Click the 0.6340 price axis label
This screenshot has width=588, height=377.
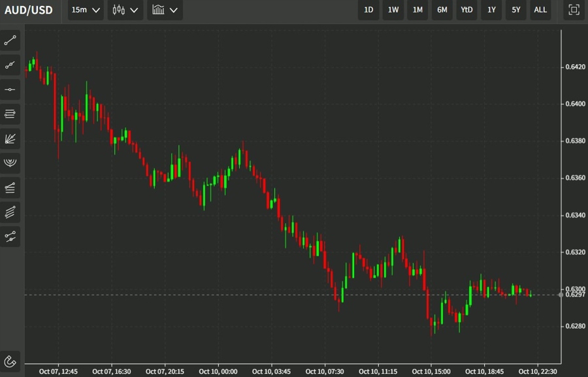click(575, 215)
